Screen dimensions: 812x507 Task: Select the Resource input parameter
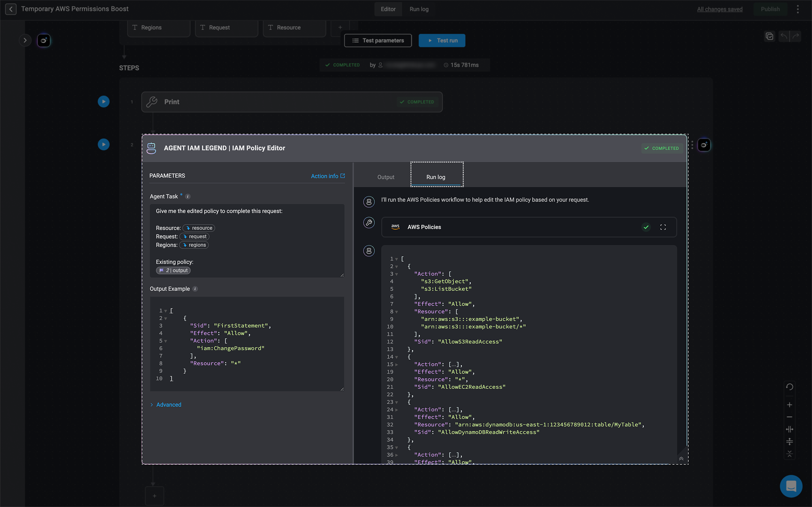click(295, 28)
